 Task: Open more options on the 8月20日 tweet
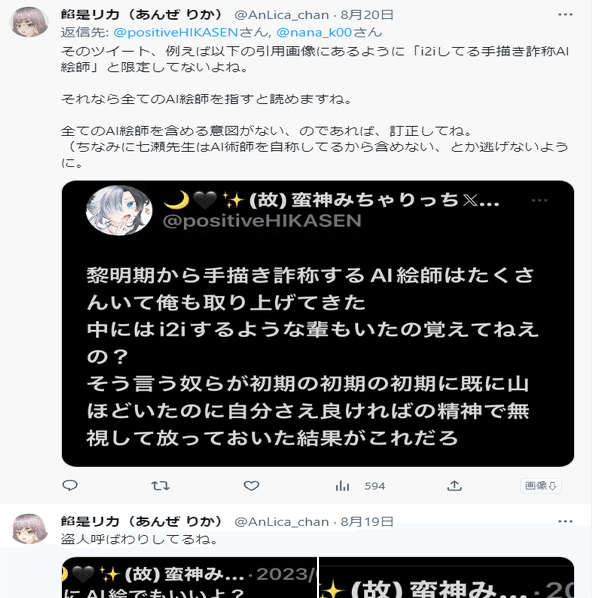565,14
